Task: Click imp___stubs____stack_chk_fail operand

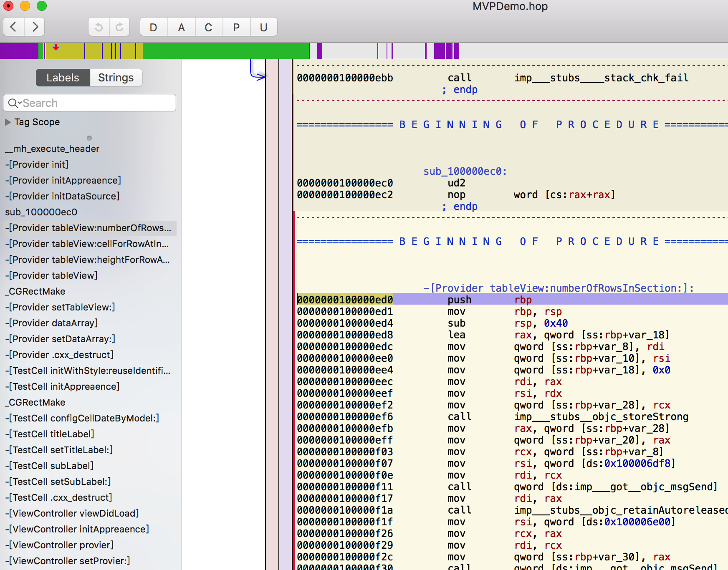Action: (x=601, y=78)
